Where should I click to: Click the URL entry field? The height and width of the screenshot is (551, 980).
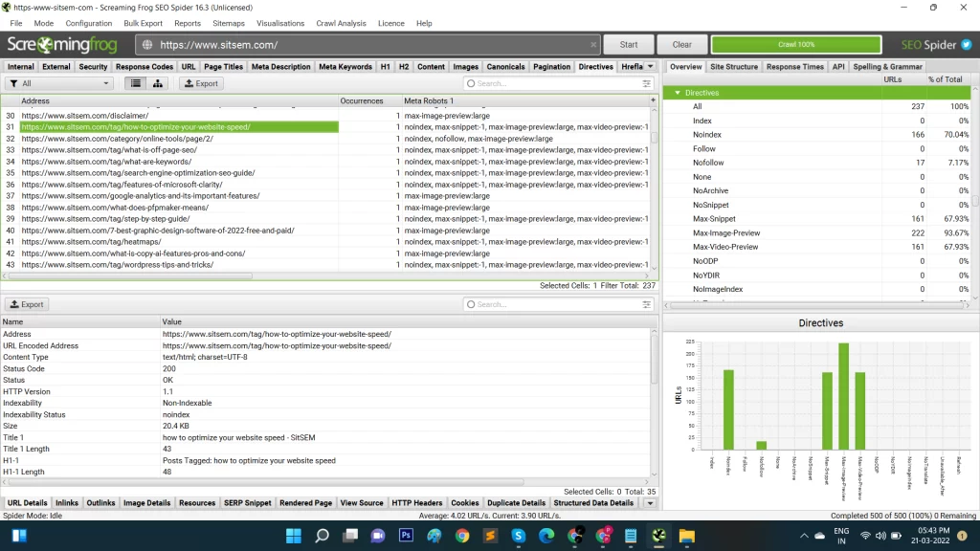pyautogui.click(x=368, y=45)
